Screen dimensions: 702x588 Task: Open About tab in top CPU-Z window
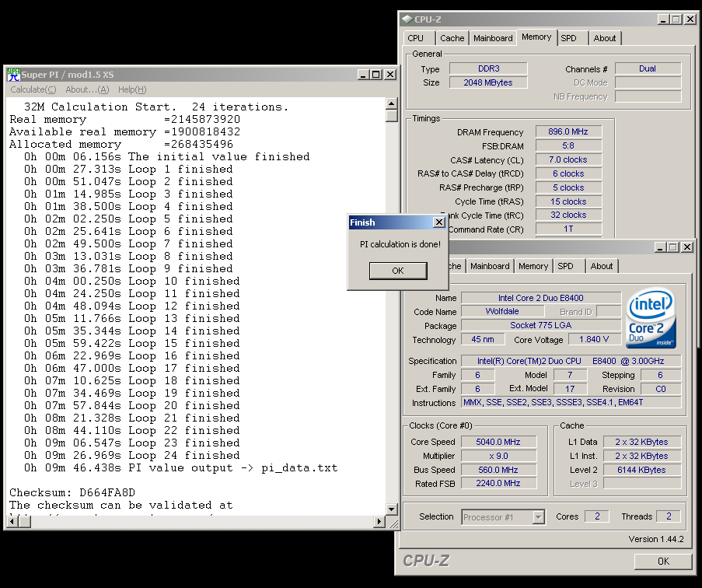(605, 38)
